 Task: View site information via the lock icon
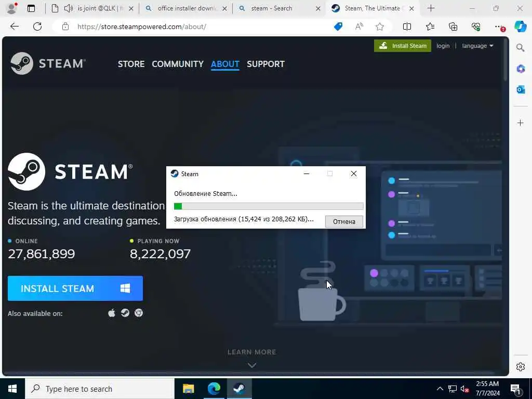point(65,26)
